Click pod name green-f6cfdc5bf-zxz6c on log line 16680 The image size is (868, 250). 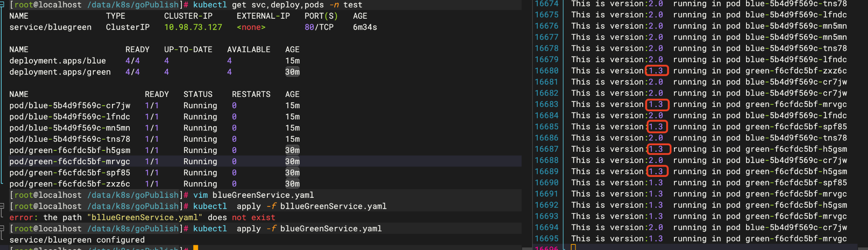[x=796, y=71]
